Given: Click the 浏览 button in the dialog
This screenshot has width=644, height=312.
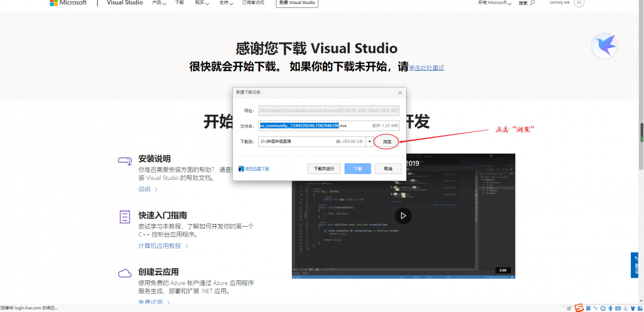Looking at the screenshot, I should 386,141.
